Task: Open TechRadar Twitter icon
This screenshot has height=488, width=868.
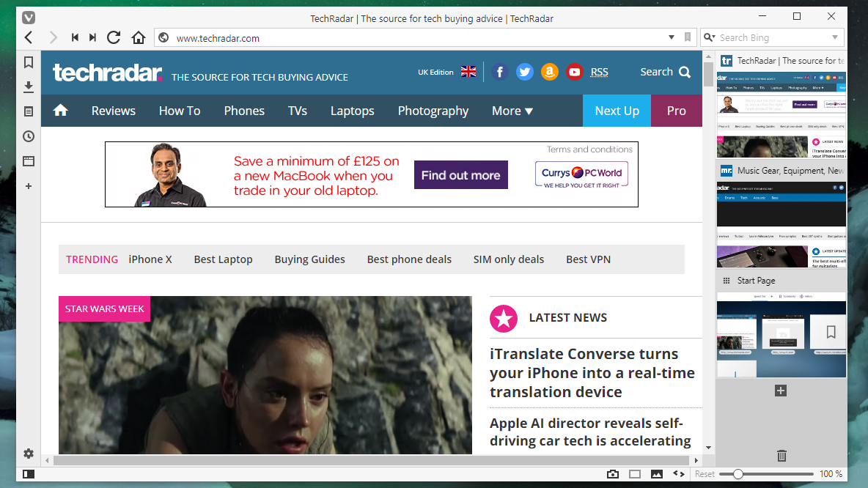Action: tap(524, 72)
